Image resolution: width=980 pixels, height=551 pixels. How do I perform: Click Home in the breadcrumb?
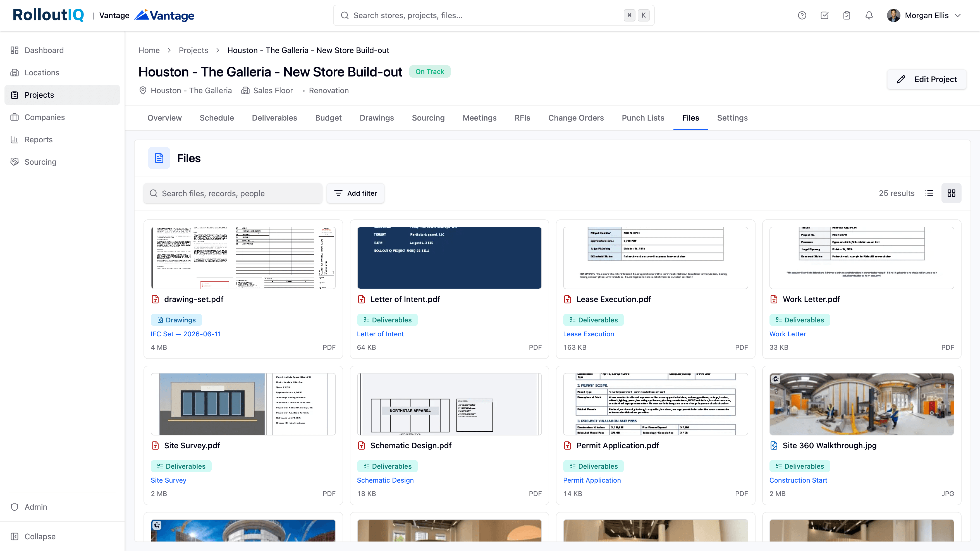pos(149,50)
